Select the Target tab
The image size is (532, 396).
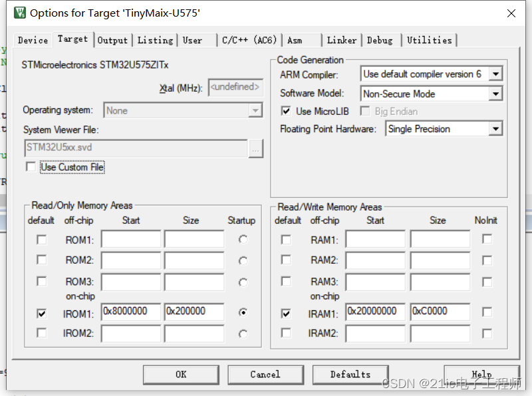(72, 39)
